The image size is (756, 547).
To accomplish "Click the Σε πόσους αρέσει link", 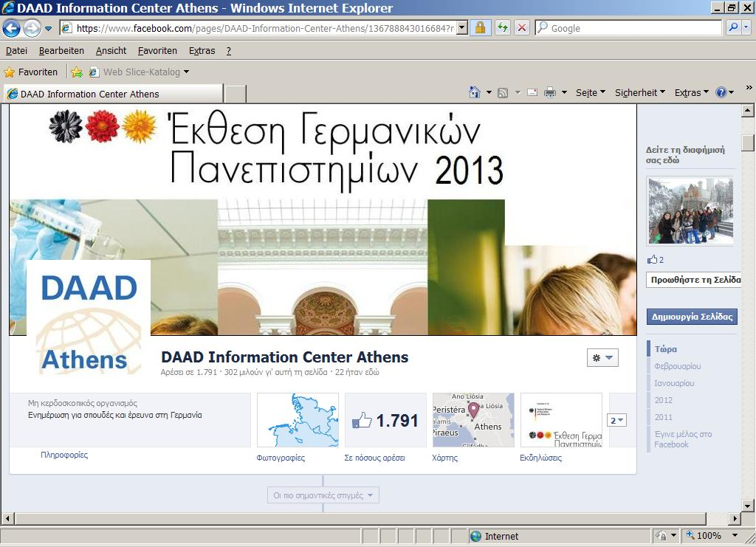I will [374, 458].
